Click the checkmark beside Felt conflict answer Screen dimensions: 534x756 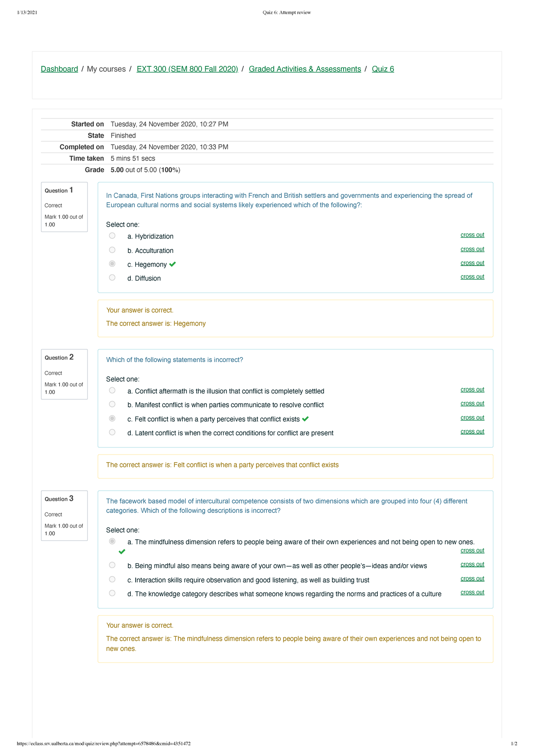[305, 419]
